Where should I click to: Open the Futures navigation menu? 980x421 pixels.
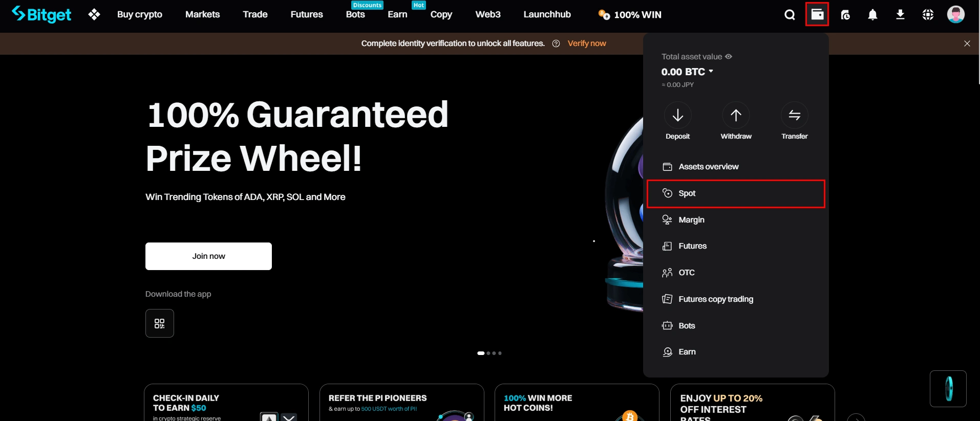pos(307,15)
